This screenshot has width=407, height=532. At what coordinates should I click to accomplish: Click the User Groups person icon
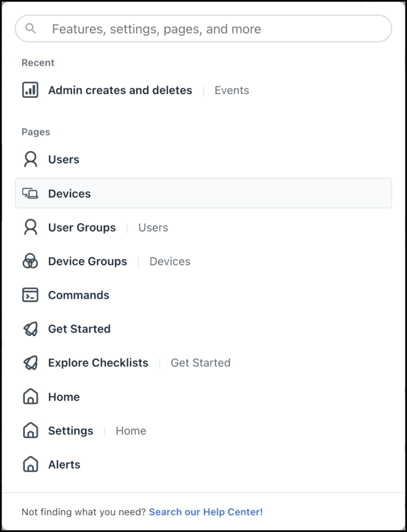click(30, 227)
